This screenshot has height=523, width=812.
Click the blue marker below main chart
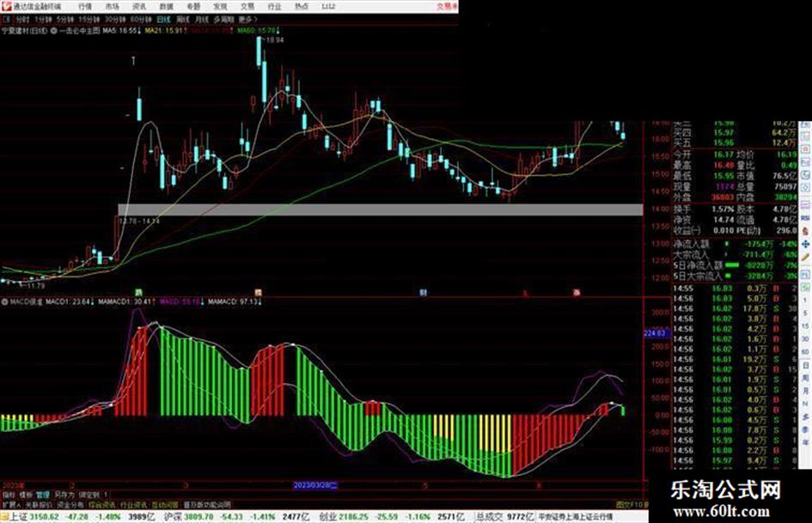pyautogui.click(x=423, y=293)
